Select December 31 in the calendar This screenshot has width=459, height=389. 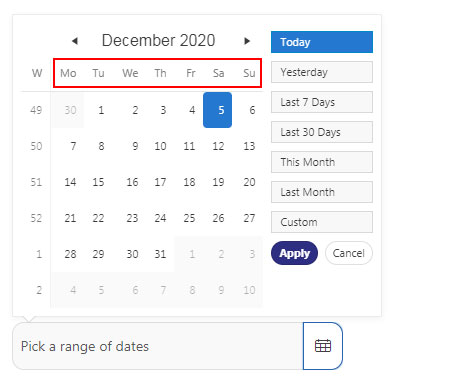[160, 254]
